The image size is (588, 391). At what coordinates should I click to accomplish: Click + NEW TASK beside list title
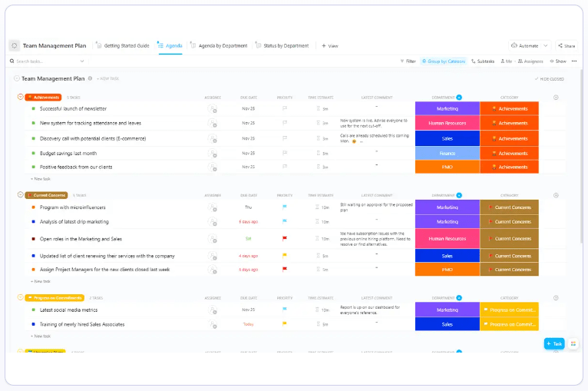(x=108, y=79)
